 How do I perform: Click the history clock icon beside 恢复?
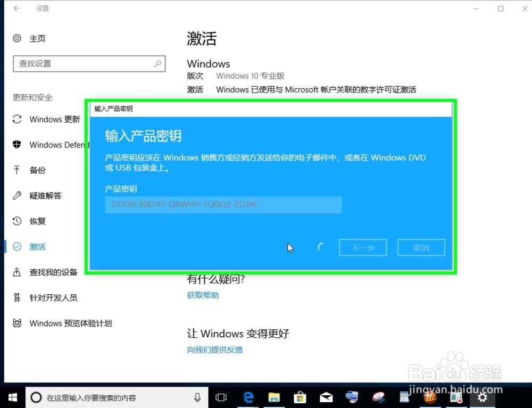17,221
